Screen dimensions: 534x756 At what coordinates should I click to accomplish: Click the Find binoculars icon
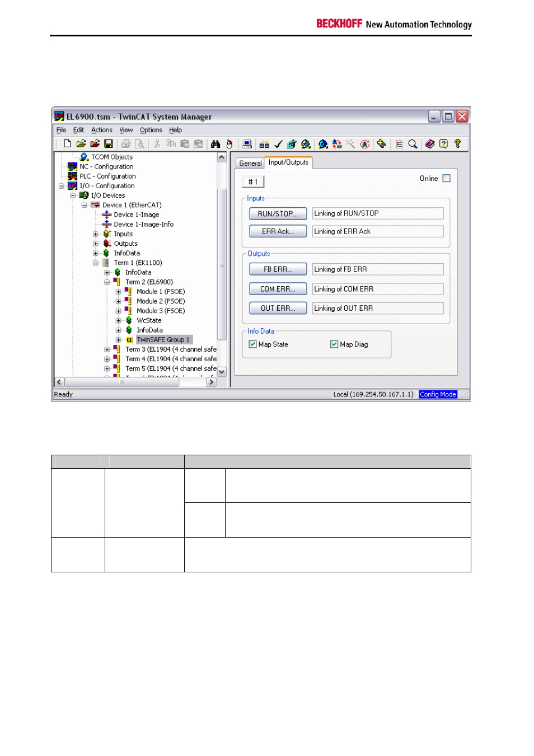216,144
